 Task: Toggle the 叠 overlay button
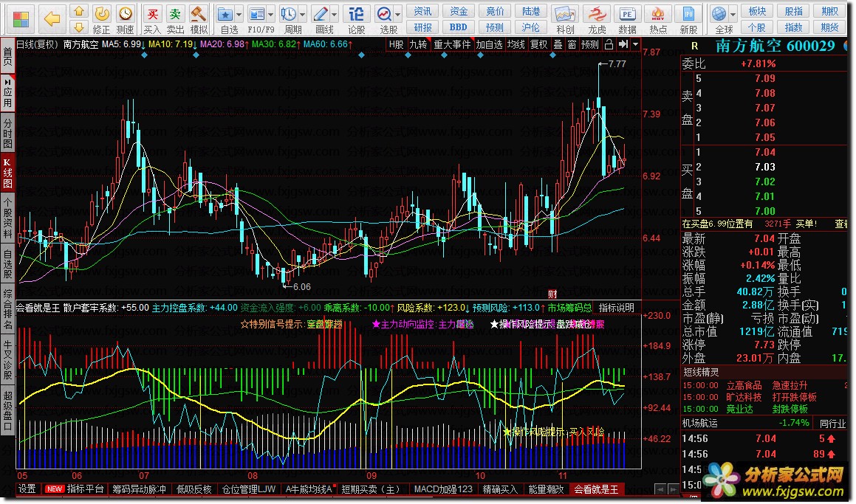(558, 44)
